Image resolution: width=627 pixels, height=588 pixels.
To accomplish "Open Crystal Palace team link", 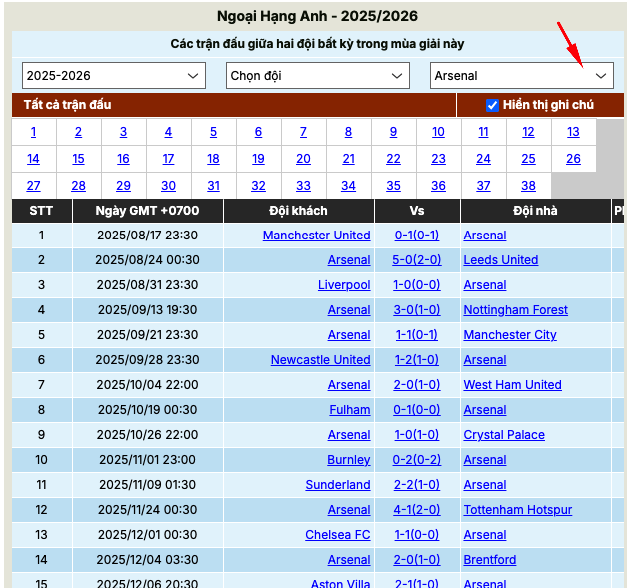I will click(504, 435).
